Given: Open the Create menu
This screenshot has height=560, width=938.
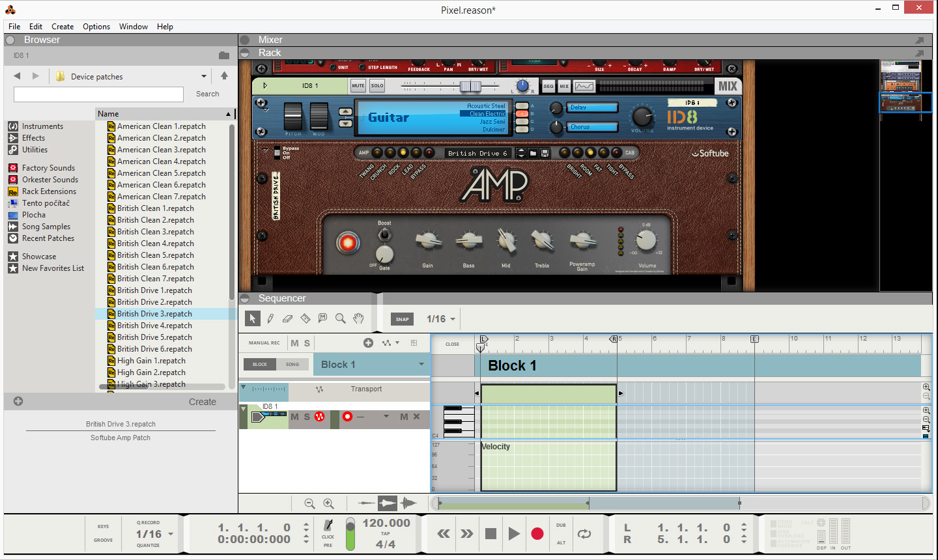Looking at the screenshot, I should click(x=63, y=27).
